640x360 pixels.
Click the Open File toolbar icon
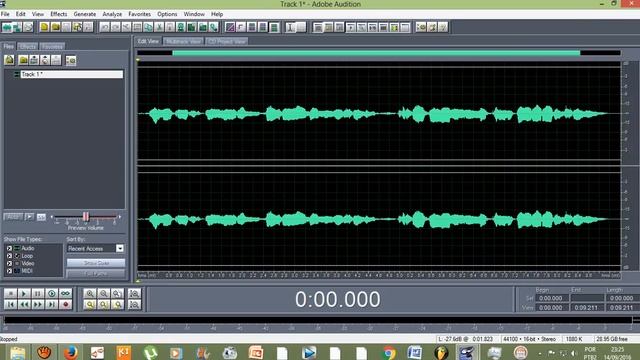click(55, 27)
